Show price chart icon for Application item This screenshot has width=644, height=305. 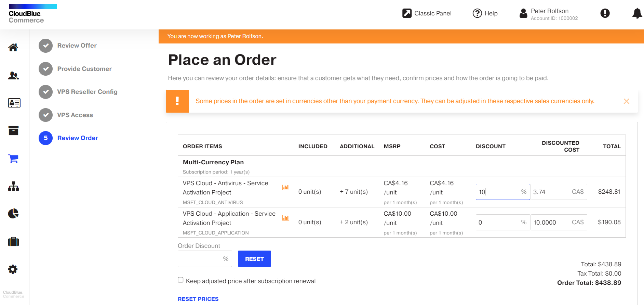click(x=285, y=218)
